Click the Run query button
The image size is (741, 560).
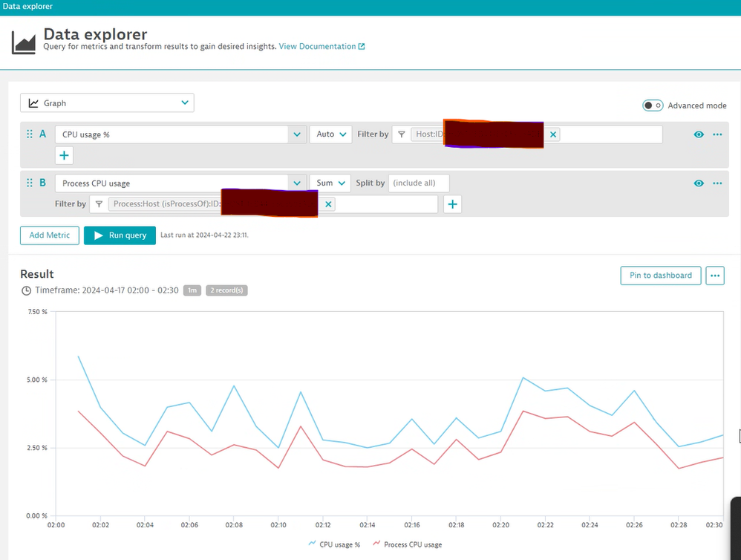pyautogui.click(x=120, y=235)
